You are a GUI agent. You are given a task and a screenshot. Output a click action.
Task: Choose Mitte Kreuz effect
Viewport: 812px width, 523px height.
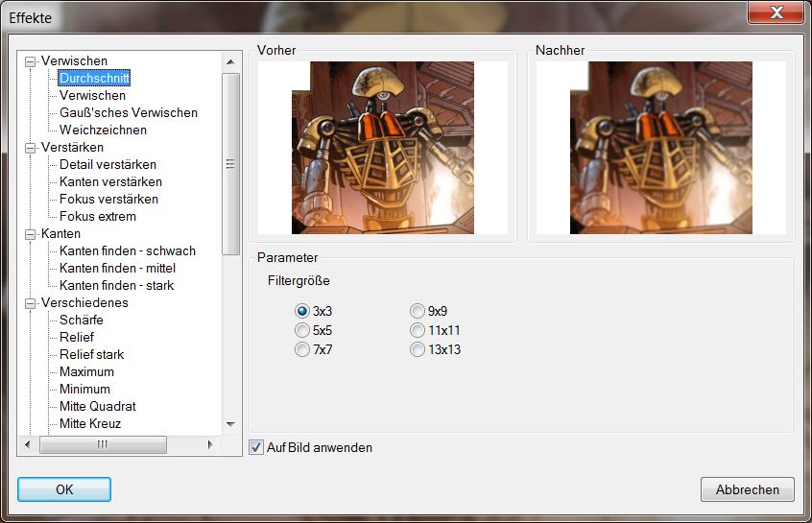90,423
